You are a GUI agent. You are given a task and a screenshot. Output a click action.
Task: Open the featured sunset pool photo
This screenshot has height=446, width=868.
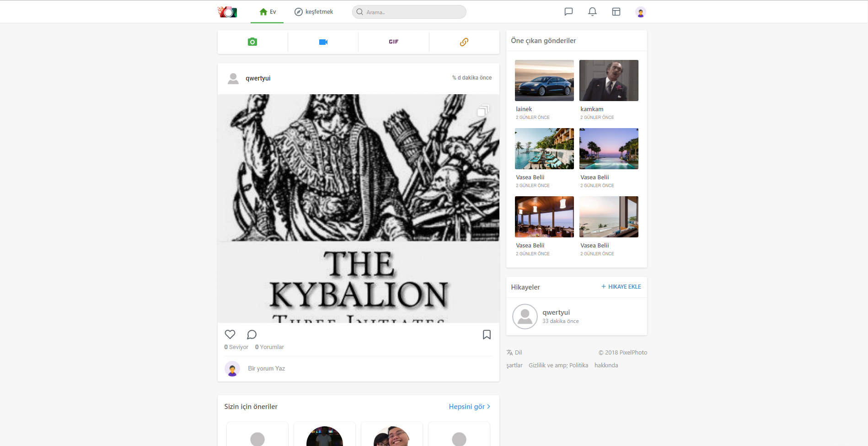609,149
